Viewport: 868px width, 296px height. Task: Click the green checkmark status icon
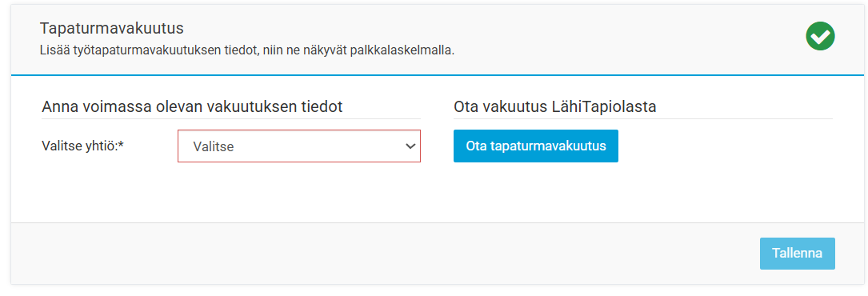coord(820,37)
